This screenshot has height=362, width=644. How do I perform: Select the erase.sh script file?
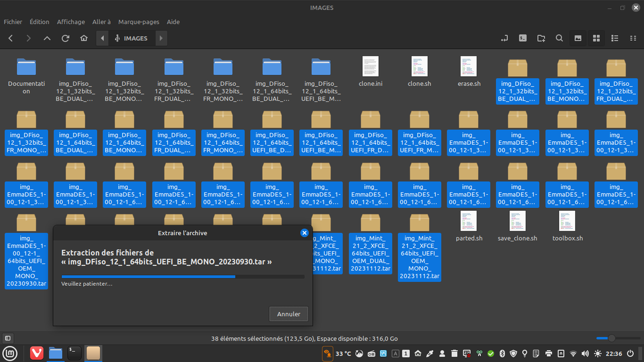point(469,72)
